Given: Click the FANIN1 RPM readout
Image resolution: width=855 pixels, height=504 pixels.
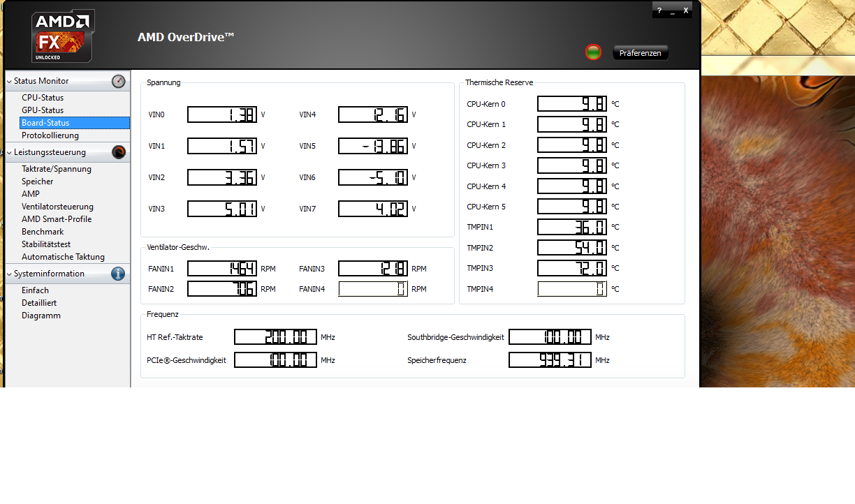Looking at the screenshot, I should click(222, 269).
